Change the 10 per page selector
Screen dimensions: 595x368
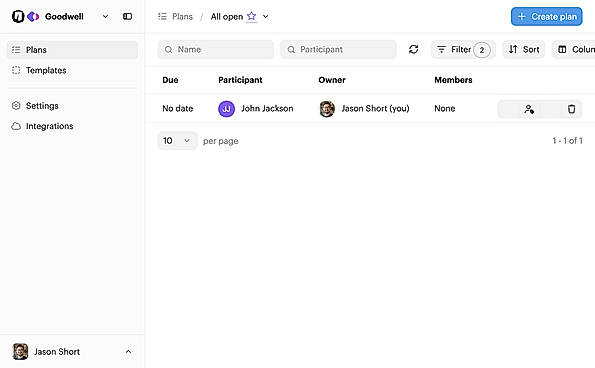click(x=177, y=141)
